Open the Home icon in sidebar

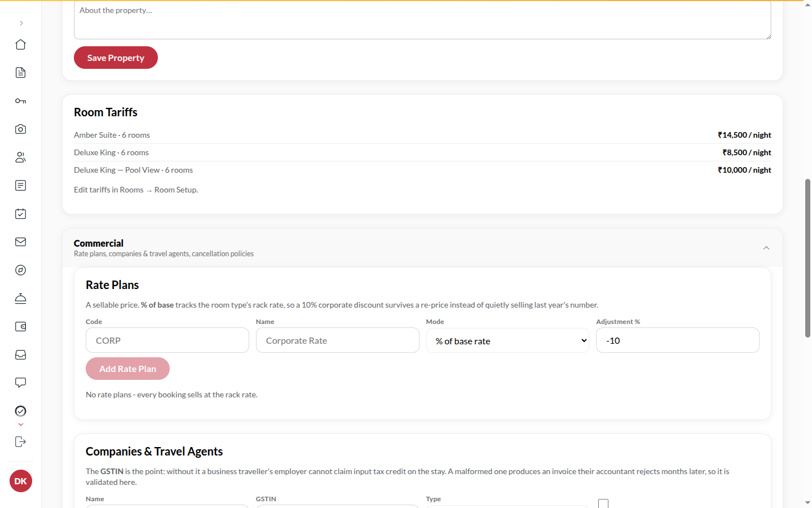(21, 45)
